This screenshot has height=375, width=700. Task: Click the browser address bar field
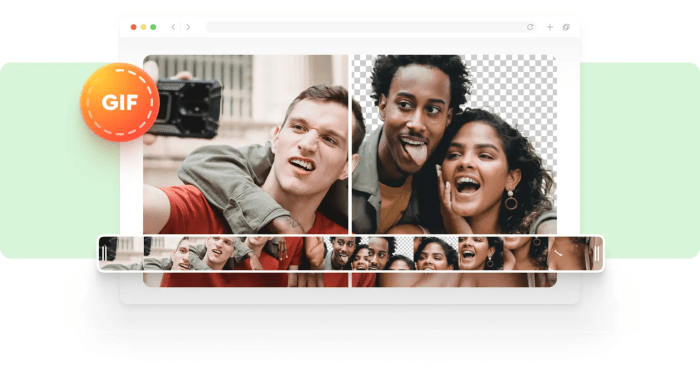(371, 27)
